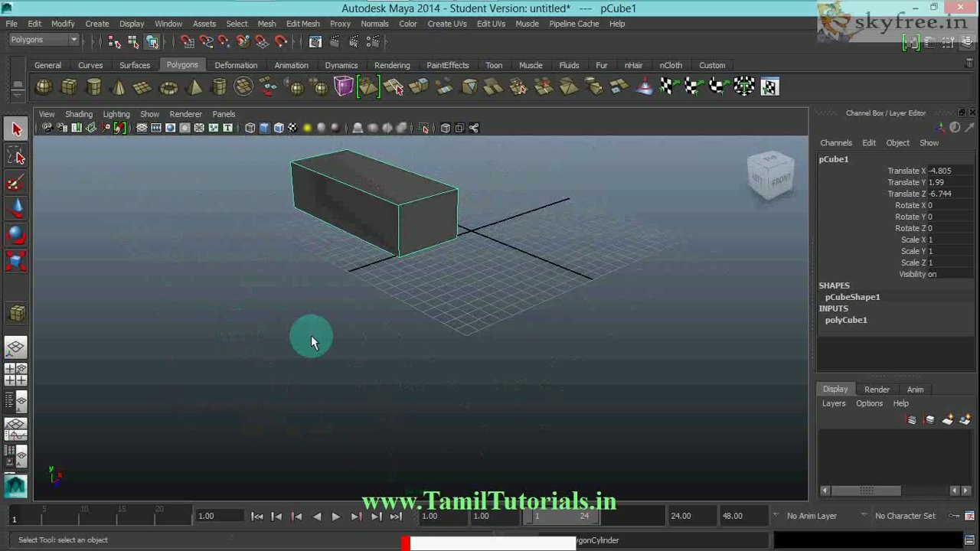This screenshot has height=551, width=980.
Task: Create a polygon cube from the shelf
Action: pos(69,87)
